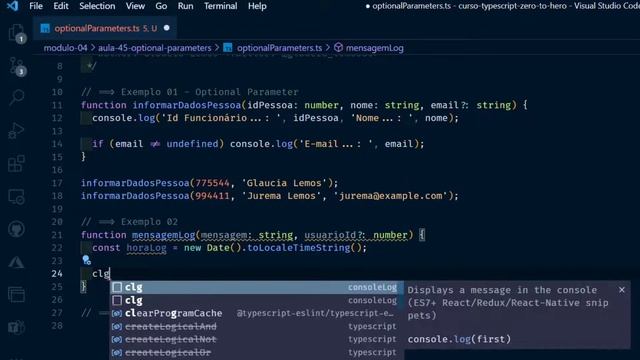Click modulo-04 breadcrumb segment
The image size is (640, 360).
click(x=65, y=48)
